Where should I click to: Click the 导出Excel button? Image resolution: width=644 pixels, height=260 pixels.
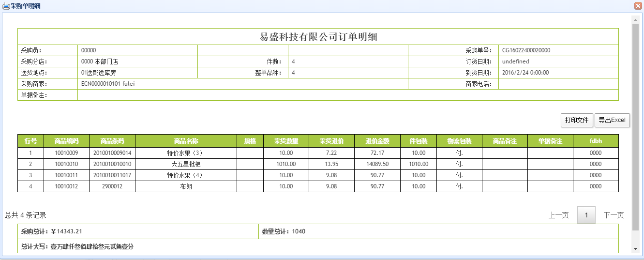(612, 120)
